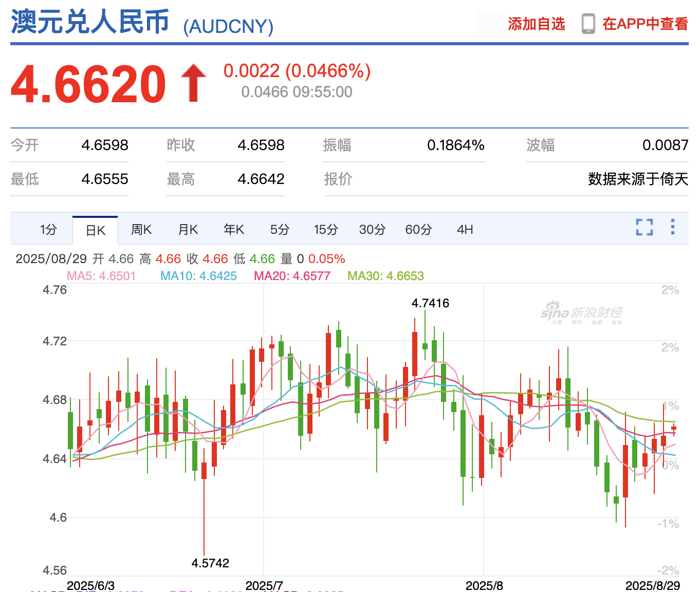Click the MA5 moving average legend label
This screenshot has width=700, height=592.
pos(101,276)
